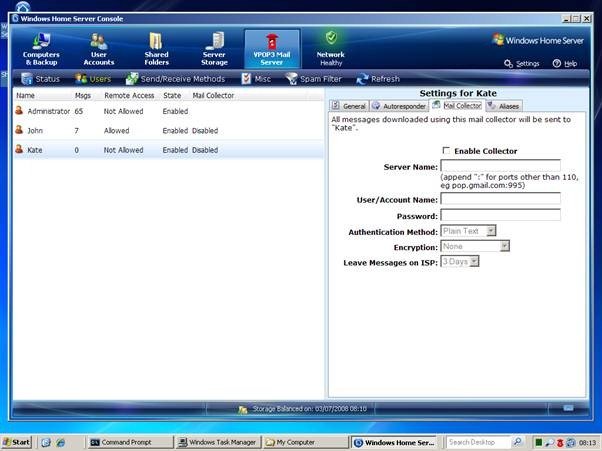The height and width of the screenshot is (451, 602).
Task: Open User Accounts section
Action: 99,50
